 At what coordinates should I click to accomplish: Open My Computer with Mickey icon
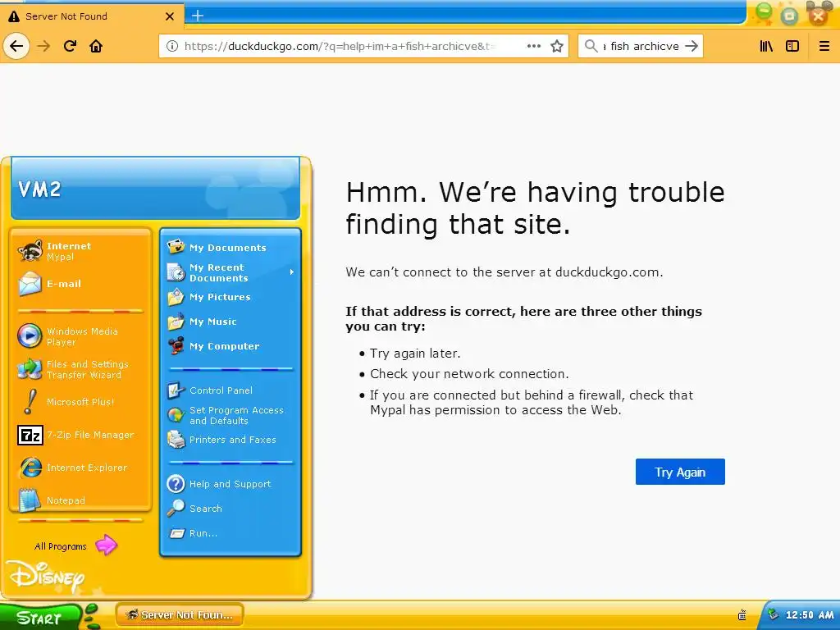[231, 346]
